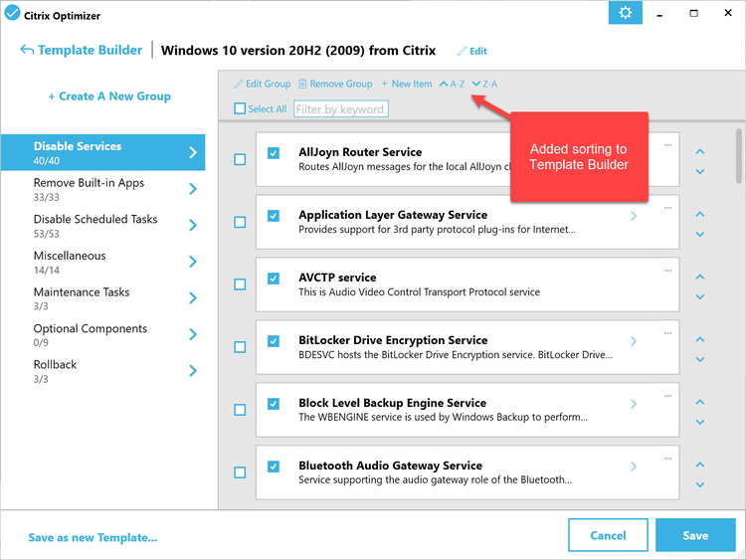This screenshot has width=746, height=560.
Task: Open Optional Components group
Action: 102,334
